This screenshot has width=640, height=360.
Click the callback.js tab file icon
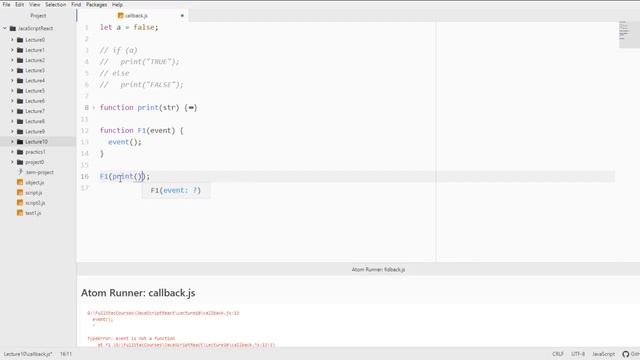pos(120,16)
